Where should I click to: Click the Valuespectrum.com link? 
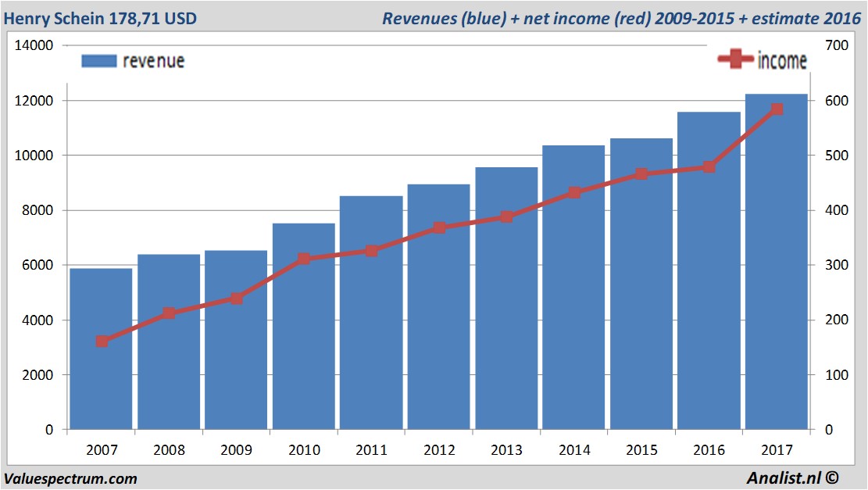click(70, 478)
